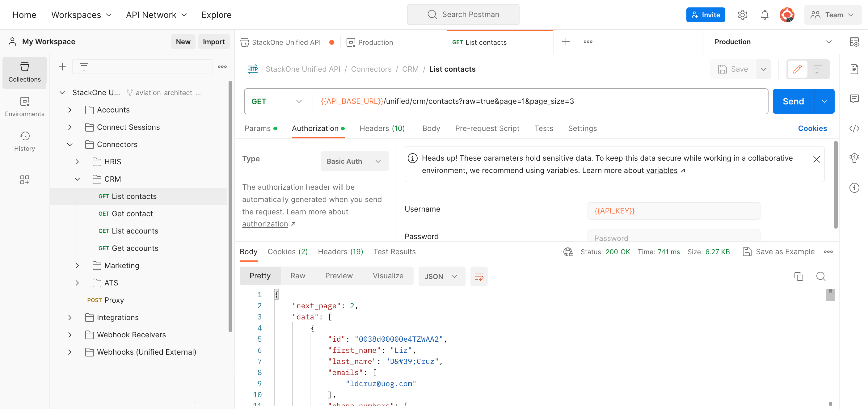Screen dimensions: 868x409
Task: Switch to the Raw response view
Action: coord(297,276)
